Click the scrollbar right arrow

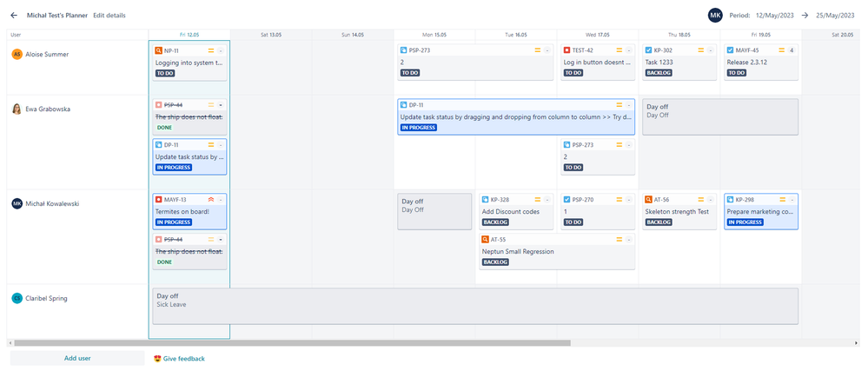[x=858, y=343]
